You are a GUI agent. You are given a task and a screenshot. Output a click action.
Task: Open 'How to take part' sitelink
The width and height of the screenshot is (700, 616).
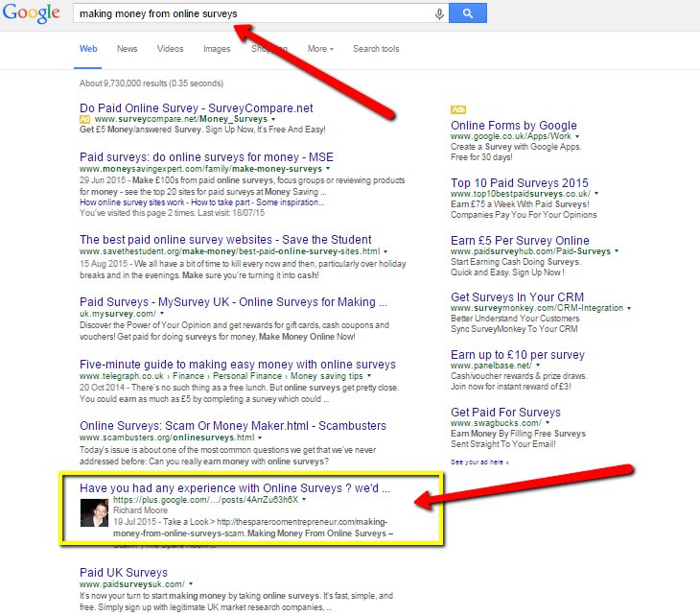click(x=221, y=202)
